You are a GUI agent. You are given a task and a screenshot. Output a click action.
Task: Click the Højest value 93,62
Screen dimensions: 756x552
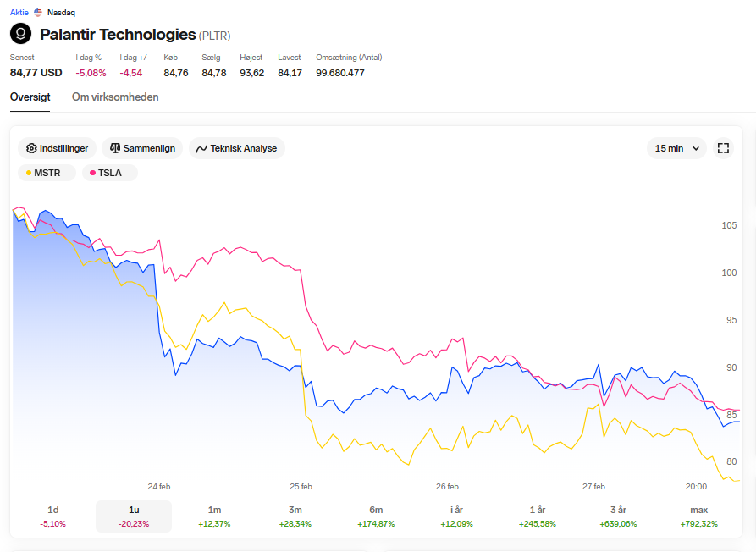[x=252, y=73]
